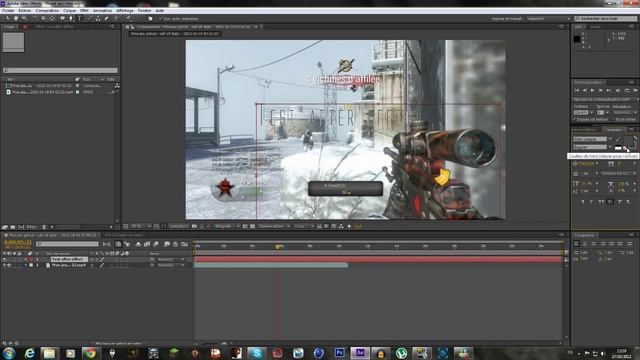
Task: Select the Hand tool in the toolbar
Action: (16, 18)
